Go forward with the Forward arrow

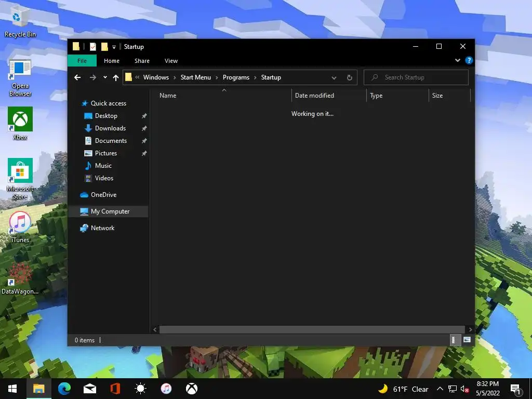coord(92,77)
